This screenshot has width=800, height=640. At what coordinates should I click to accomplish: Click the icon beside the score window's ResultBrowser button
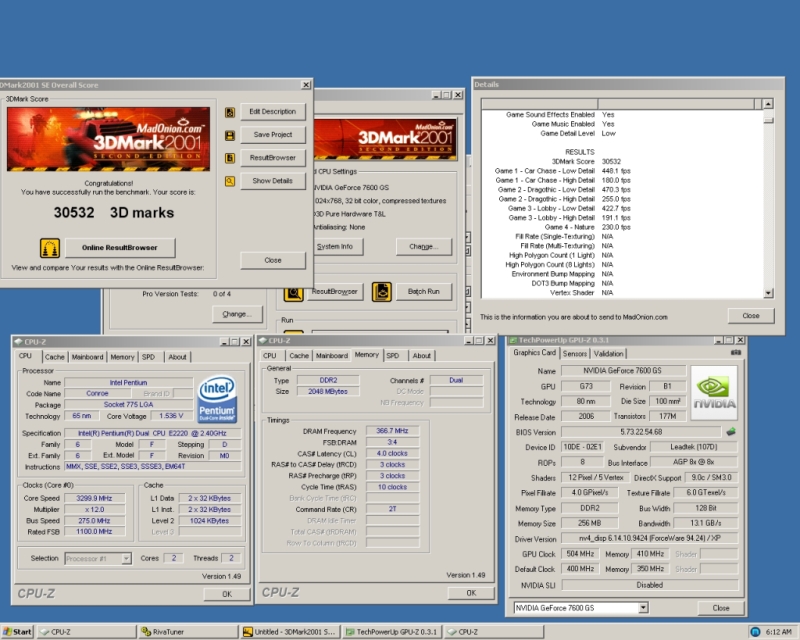tap(230, 158)
